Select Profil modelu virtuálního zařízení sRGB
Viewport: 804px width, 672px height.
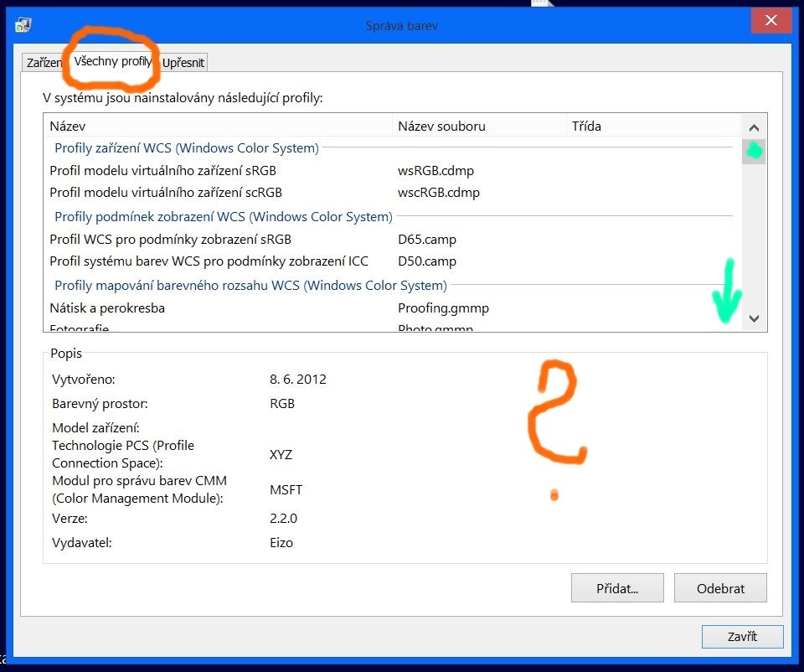pyautogui.click(x=162, y=171)
